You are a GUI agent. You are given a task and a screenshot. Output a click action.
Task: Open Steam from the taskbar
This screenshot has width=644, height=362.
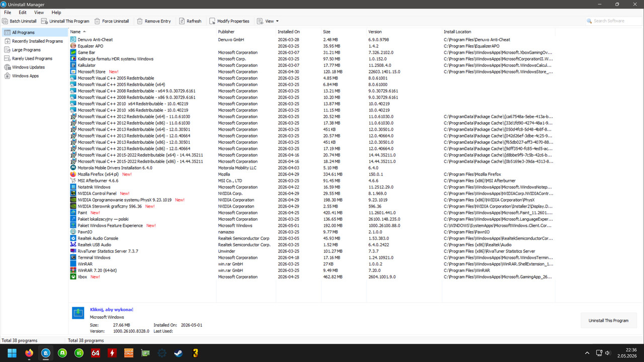(178, 353)
